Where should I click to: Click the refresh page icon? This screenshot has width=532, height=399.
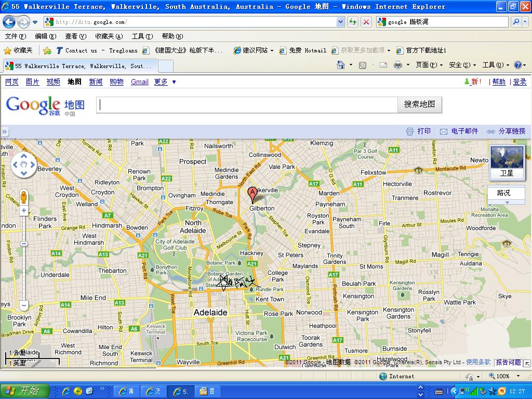[x=353, y=22]
